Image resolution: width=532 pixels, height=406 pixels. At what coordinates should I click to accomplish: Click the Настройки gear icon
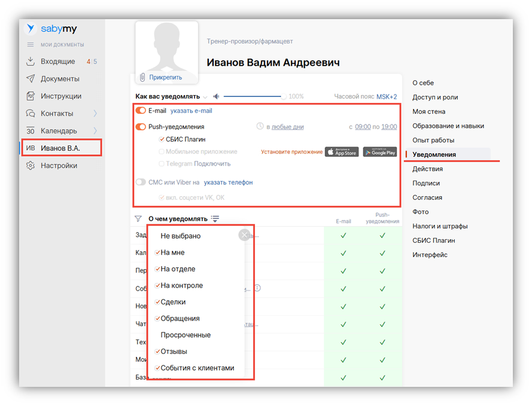click(x=31, y=166)
